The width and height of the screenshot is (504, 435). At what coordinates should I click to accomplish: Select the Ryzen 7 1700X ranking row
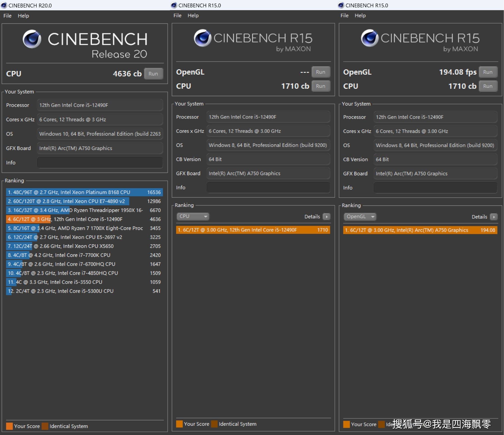[x=84, y=228]
